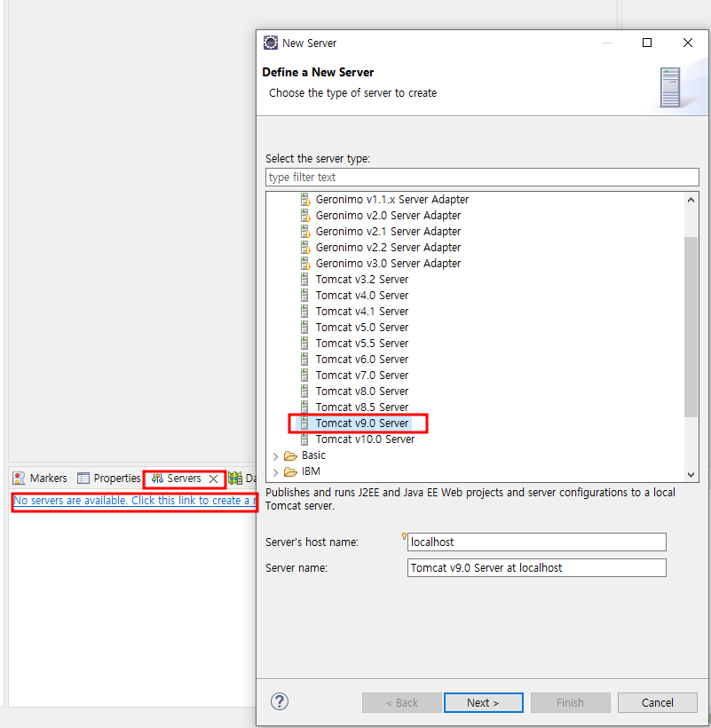Image resolution: width=711 pixels, height=728 pixels.
Task: Switch to the Properties tab
Action: coord(109,479)
